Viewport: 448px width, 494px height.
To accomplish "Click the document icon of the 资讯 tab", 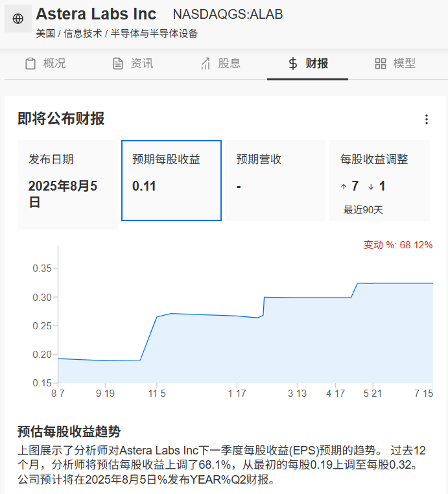I will pos(118,64).
